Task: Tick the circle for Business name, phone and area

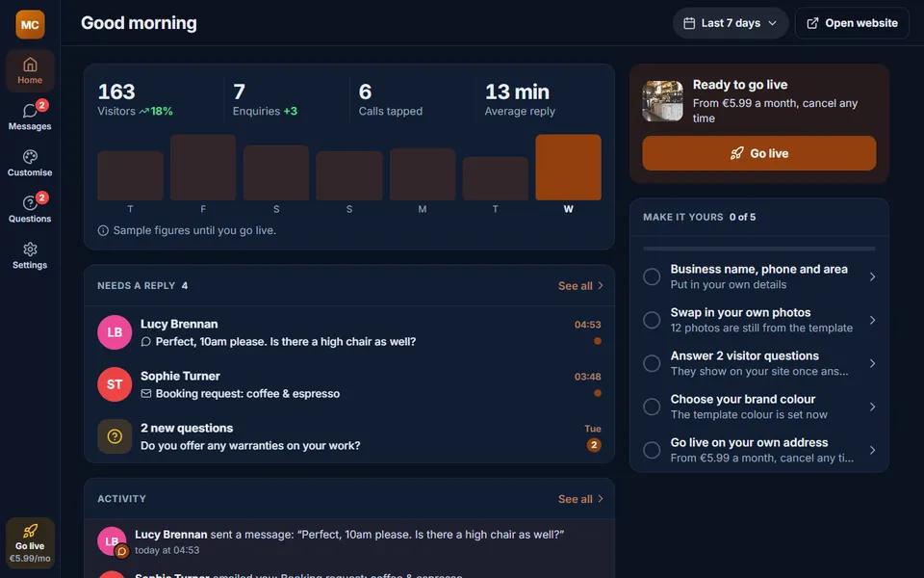Action: tap(652, 276)
